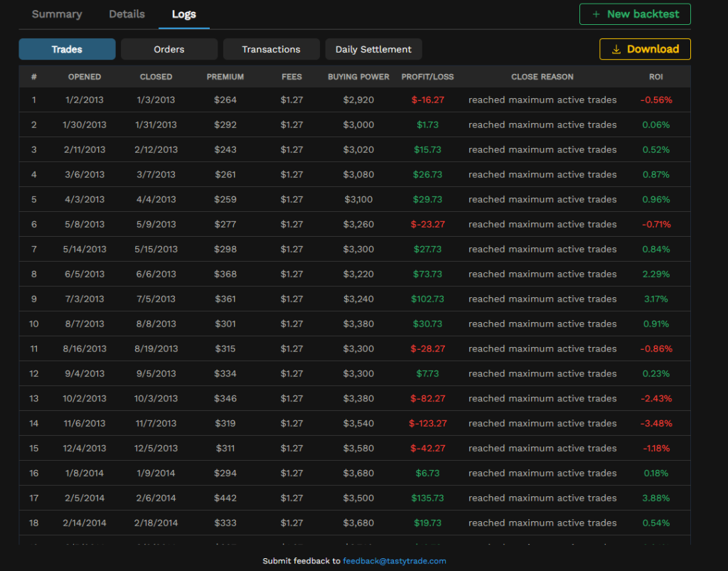
Task: Click the loss value $-16.27
Action: pos(427,100)
